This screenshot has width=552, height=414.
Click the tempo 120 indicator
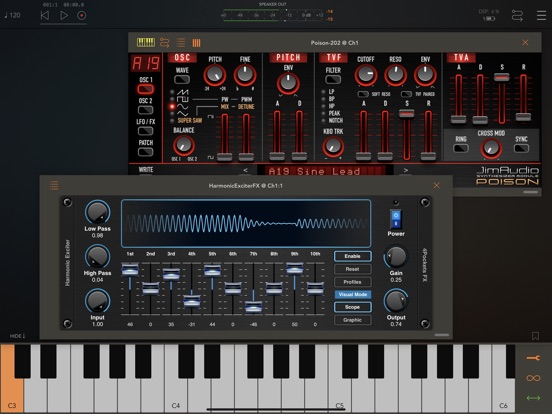12,15
